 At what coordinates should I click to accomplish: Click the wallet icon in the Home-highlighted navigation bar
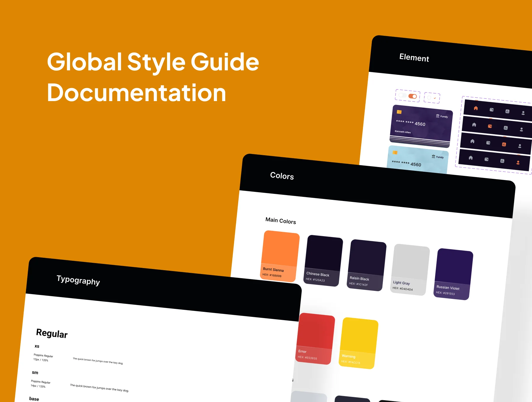pyautogui.click(x=492, y=110)
